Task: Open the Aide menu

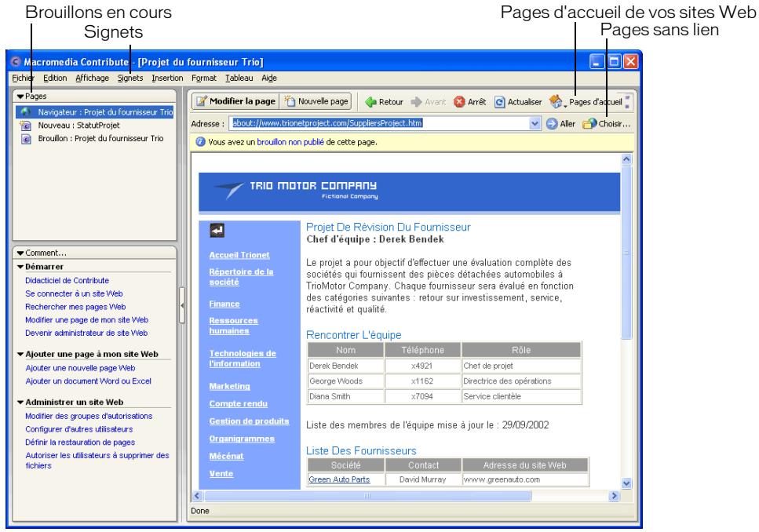Action: click(x=269, y=78)
